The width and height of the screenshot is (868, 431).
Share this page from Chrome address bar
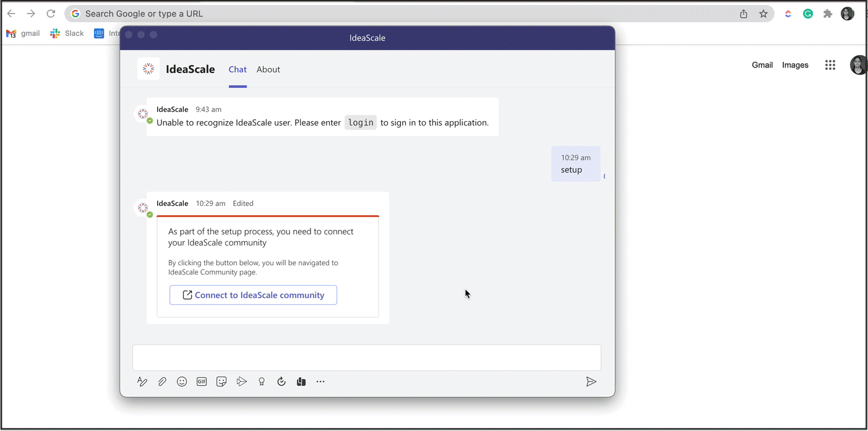[x=744, y=14]
